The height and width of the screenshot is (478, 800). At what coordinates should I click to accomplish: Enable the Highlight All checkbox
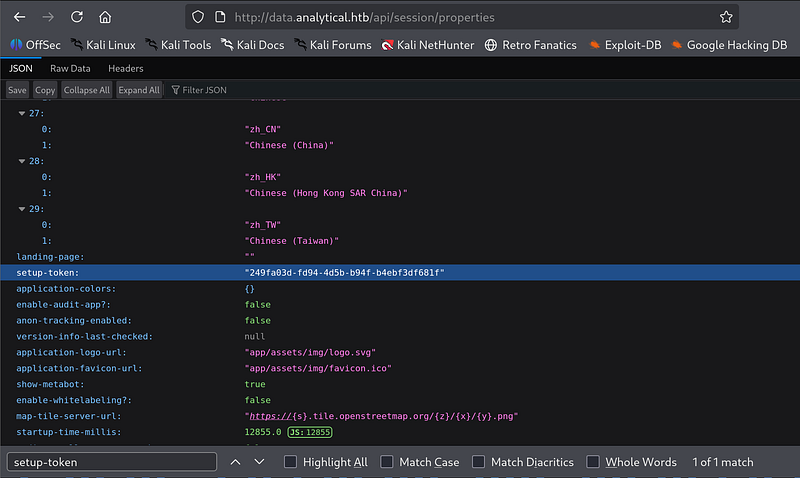291,462
